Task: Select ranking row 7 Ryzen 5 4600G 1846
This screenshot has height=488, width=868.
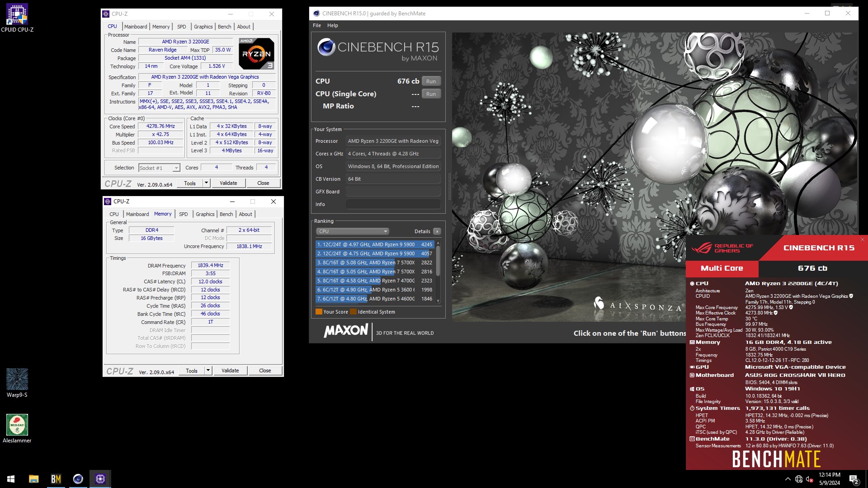Action: click(x=375, y=299)
